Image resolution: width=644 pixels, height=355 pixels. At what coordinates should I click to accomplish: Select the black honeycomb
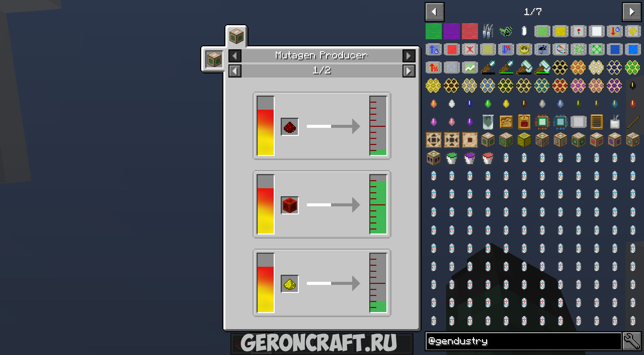(560, 67)
